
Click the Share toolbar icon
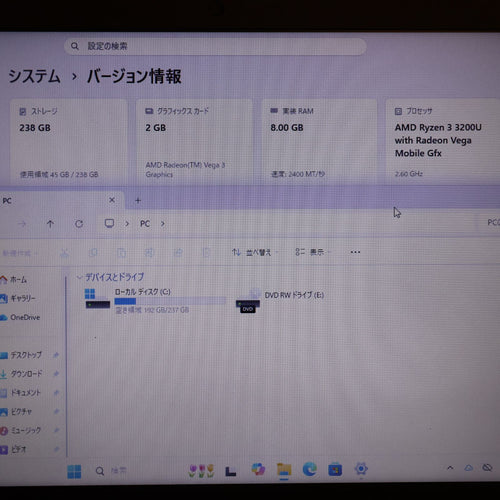click(178, 253)
